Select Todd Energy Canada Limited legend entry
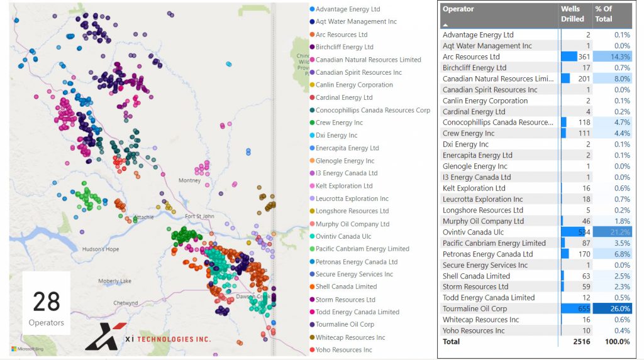The image size is (644, 360). click(x=355, y=312)
